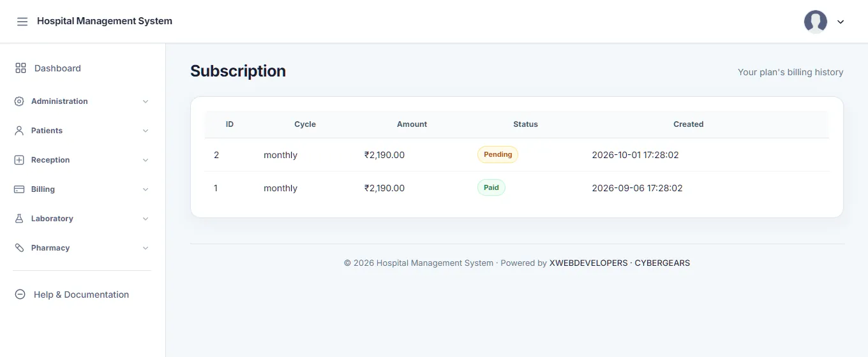The image size is (868, 357).
Task: Select the ID 1 cell
Action: click(216, 188)
